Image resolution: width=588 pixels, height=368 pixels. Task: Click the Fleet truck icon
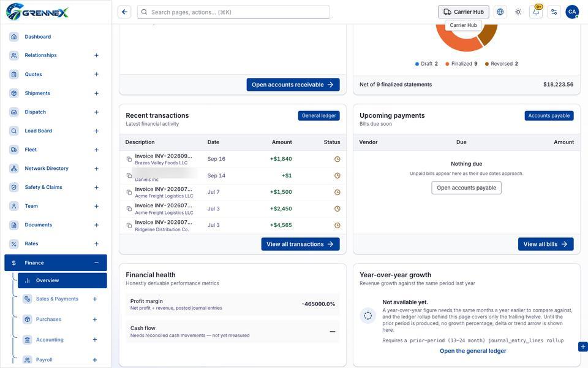pyautogui.click(x=14, y=150)
